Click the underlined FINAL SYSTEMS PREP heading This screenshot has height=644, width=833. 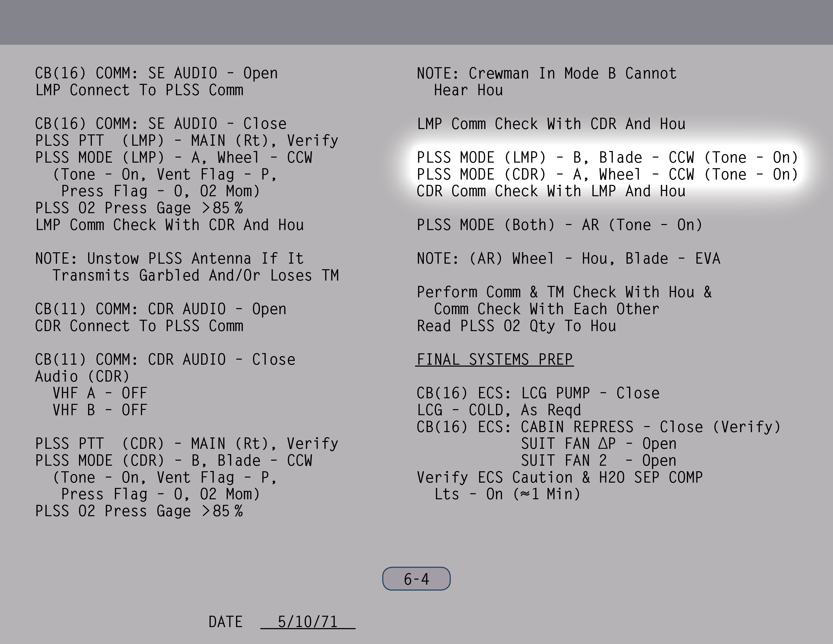[494, 359]
